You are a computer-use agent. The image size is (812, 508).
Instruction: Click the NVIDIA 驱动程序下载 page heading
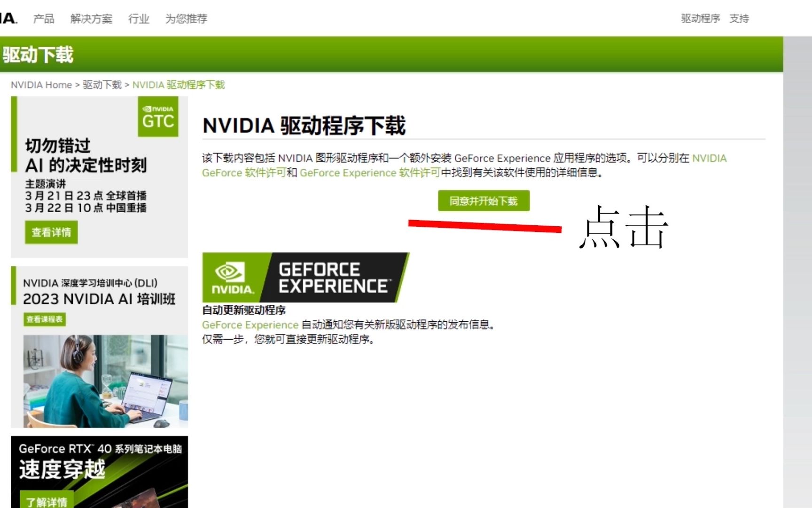pos(304,126)
